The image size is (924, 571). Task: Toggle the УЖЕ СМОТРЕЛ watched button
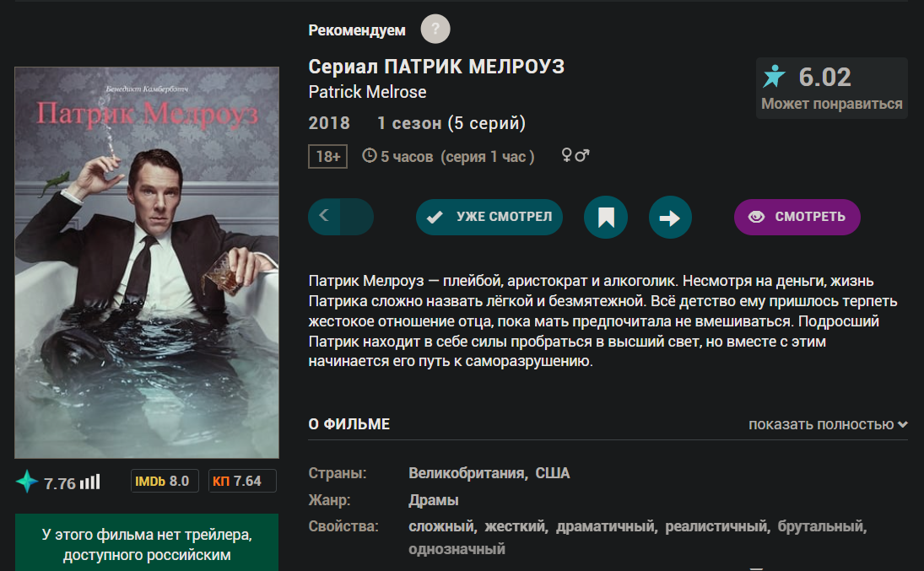coord(489,217)
